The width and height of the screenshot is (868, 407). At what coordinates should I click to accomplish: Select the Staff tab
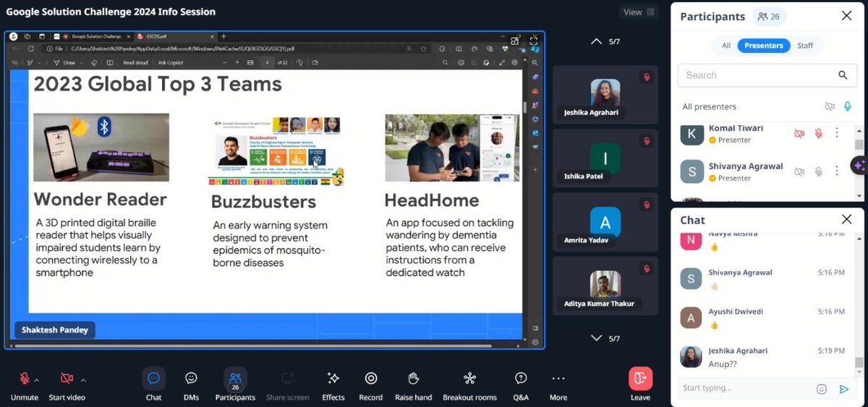805,46
